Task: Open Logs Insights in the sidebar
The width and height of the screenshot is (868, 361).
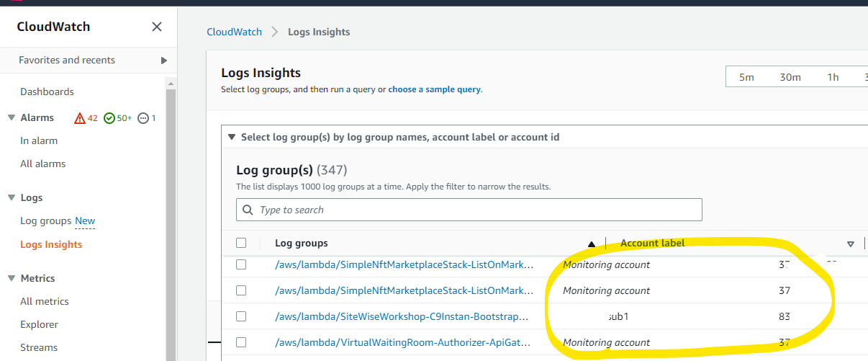Action: 51,244
